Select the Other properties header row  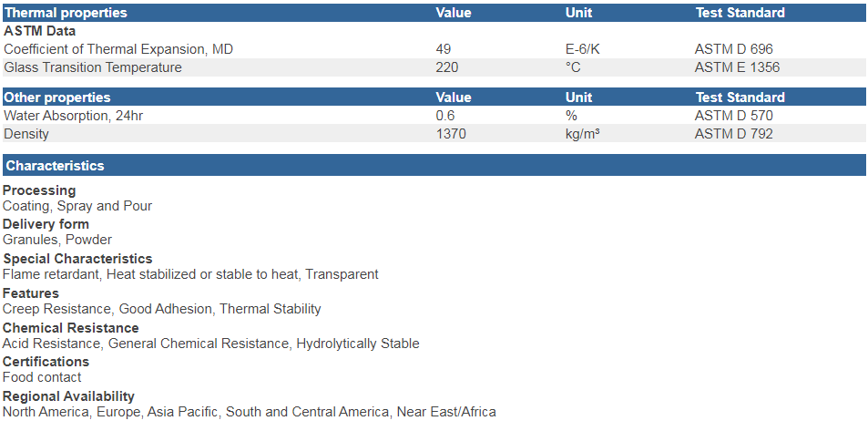[x=434, y=97]
